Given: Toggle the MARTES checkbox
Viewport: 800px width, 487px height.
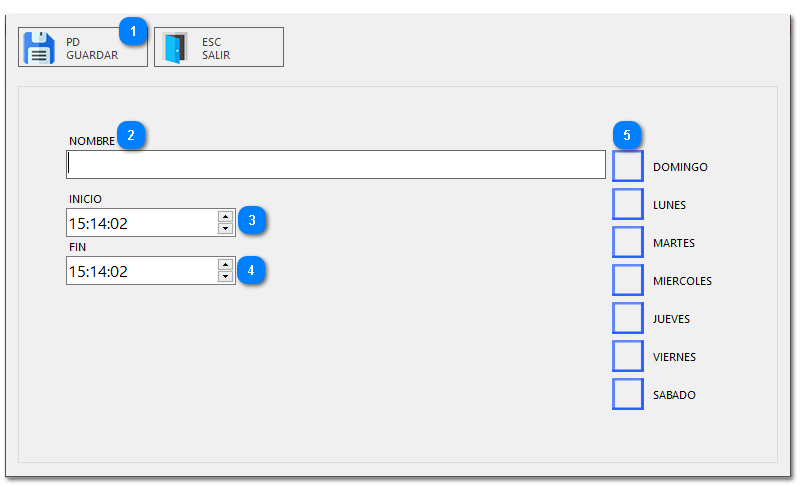Looking at the screenshot, I should [x=628, y=242].
